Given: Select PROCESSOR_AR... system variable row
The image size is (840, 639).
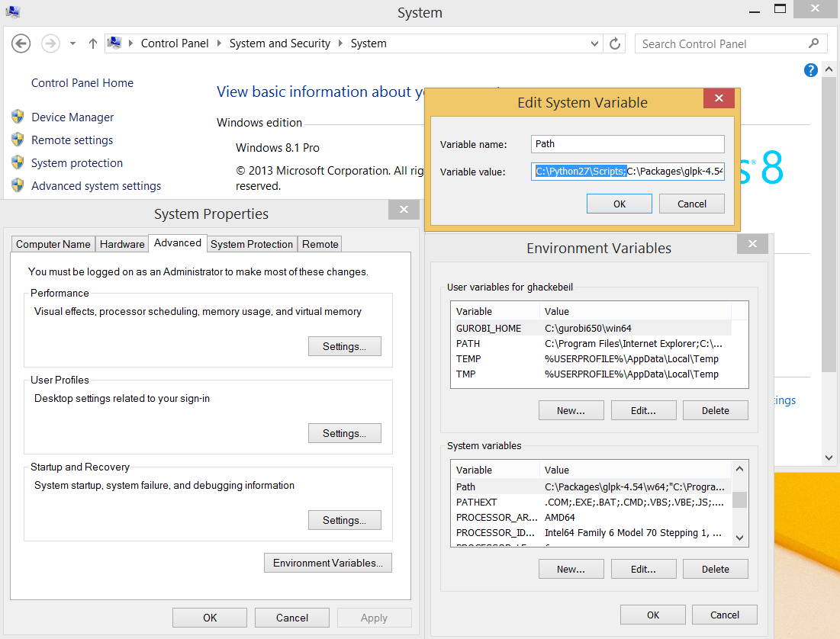Looking at the screenshot, I should click(x=591, y=518).
